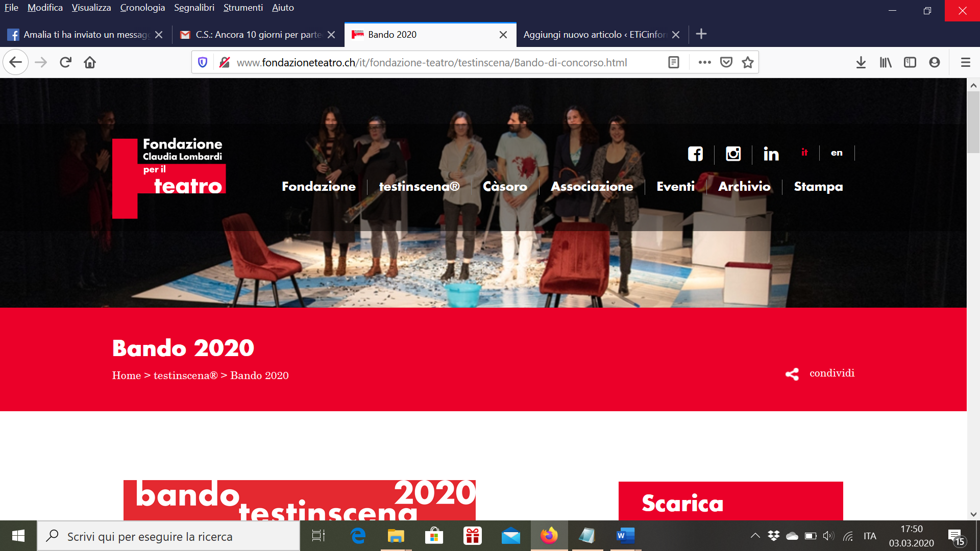Go back to the previous page
This screenshot has width=980, height=551.
15,62
